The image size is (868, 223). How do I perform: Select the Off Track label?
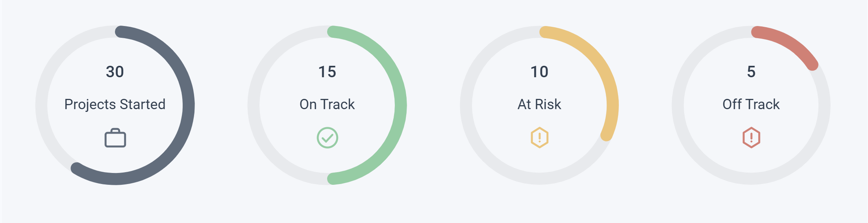coord(751,104)
